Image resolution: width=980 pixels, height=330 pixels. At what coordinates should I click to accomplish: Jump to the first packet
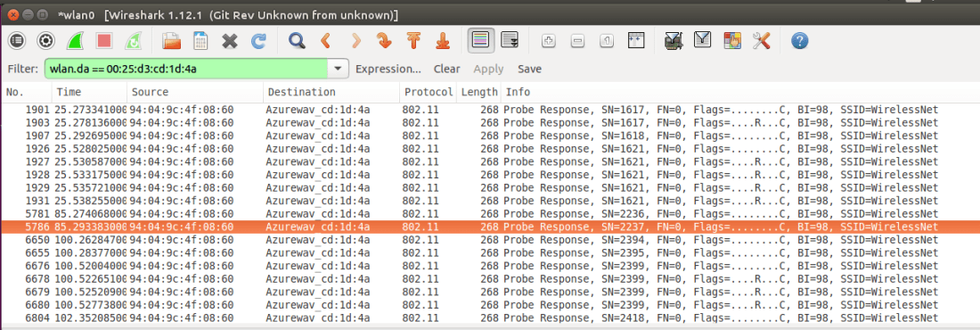point(413,41)
